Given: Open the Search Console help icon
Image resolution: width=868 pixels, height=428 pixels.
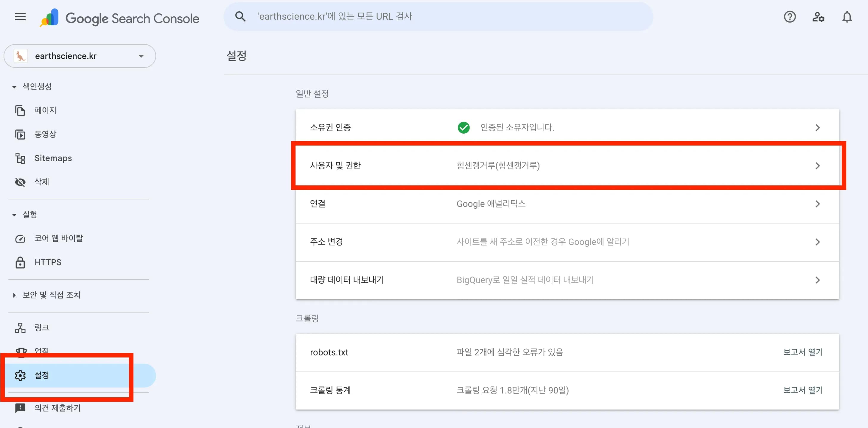Looking at the screenshot, I should (789, 16).
